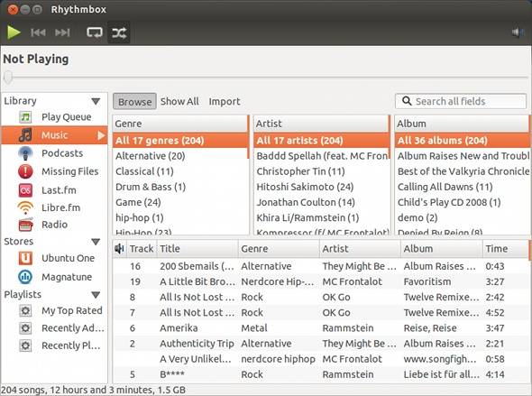Collapse the Library section
The width and height of the screenshot is (532, 396).
[x=96, y=101]
